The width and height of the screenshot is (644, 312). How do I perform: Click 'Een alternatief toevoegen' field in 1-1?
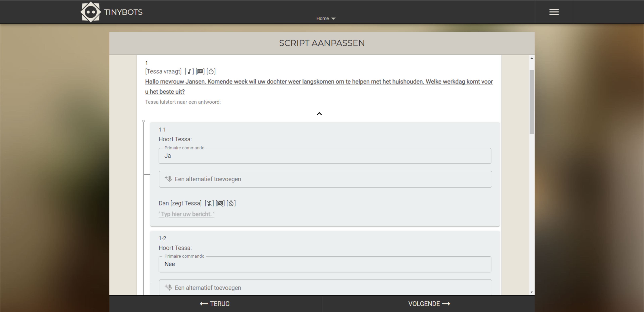325,179
